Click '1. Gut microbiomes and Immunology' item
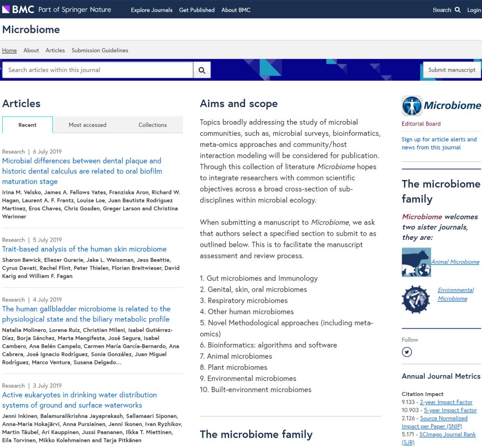 click(x=258, y=278)
